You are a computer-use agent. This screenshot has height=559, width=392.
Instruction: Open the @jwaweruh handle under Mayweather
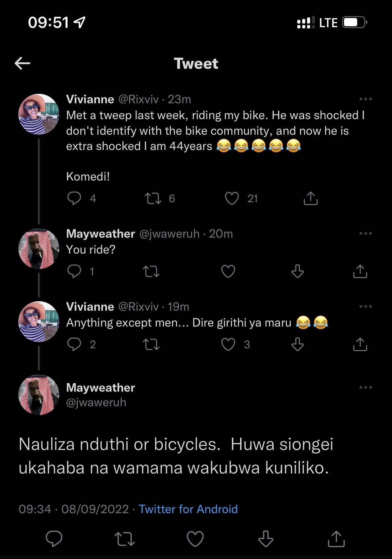(x=96, y=402)
